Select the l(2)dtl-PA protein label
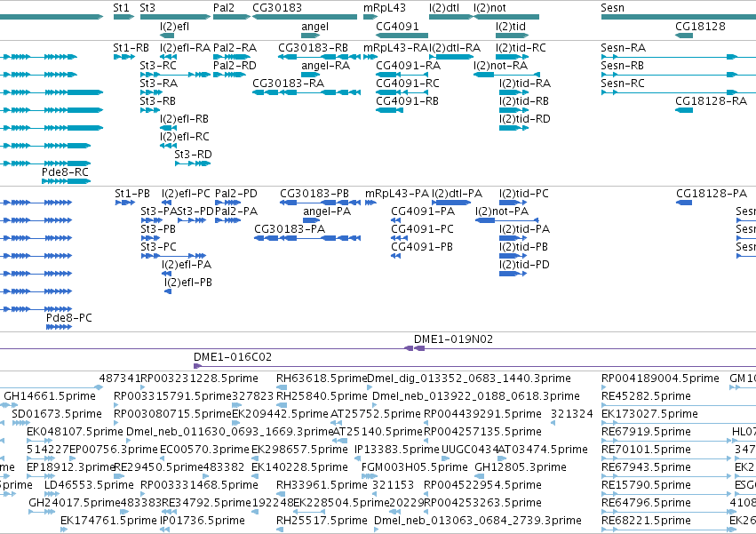The width and height of the screenshot is (756, 534). pyautogui.click(x=457, y=194)
